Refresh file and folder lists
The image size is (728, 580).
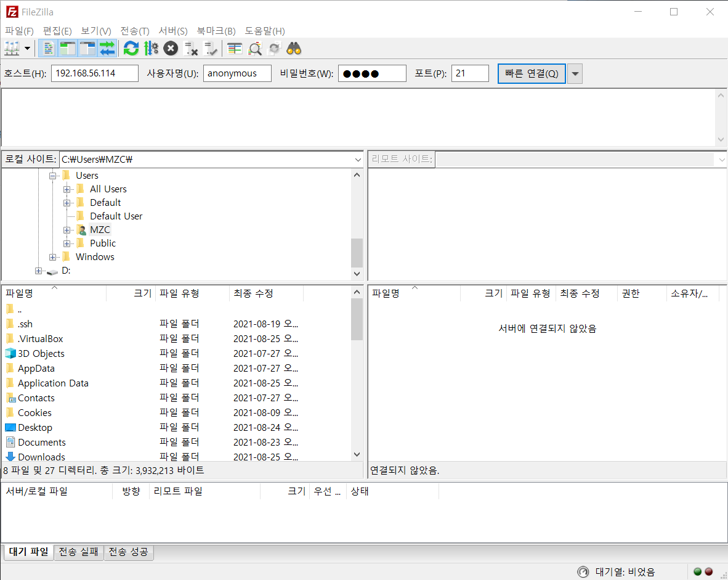(x=131, y=48)
